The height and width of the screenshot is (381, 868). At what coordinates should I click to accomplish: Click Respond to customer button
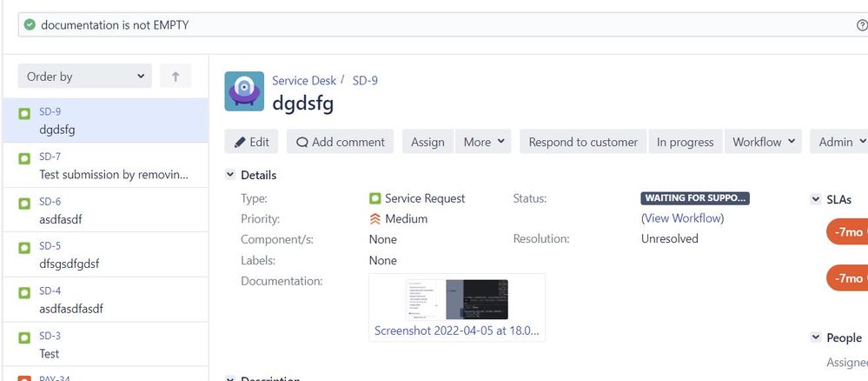point(583,142)
